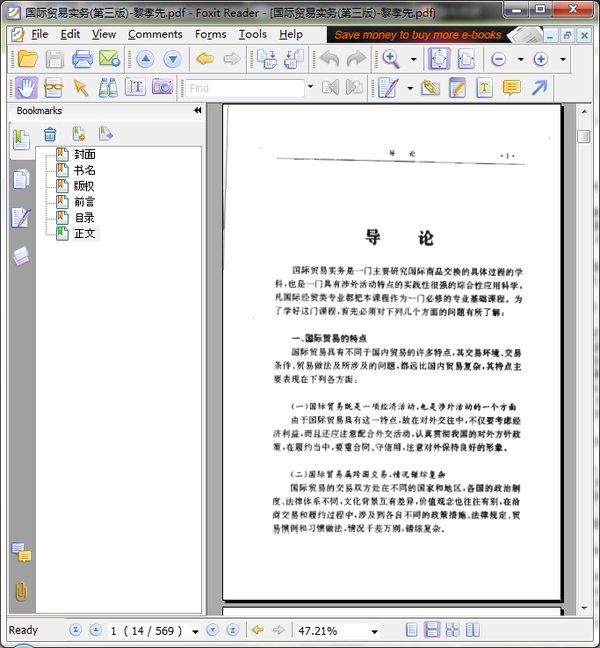
Task: Jump to the last page in status bar
Action: tap(233, 630)
